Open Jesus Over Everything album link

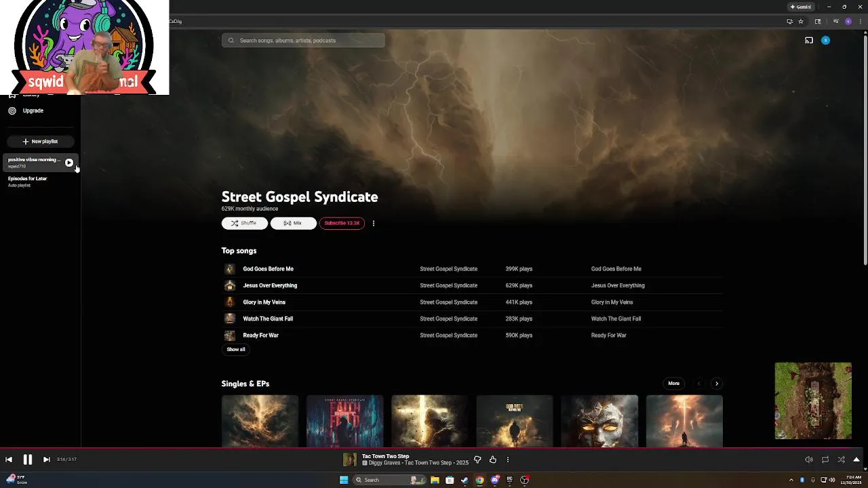pyautogui.click(x=618, y=285)
